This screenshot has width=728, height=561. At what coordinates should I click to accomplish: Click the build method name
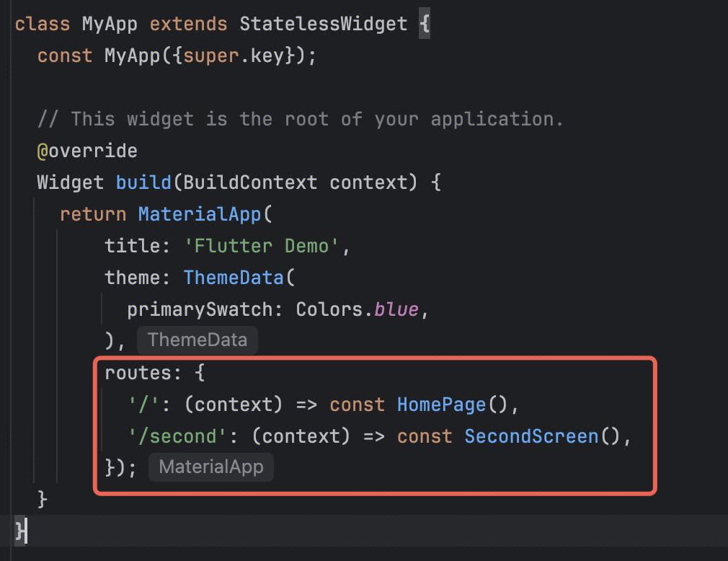coord(143,182)
